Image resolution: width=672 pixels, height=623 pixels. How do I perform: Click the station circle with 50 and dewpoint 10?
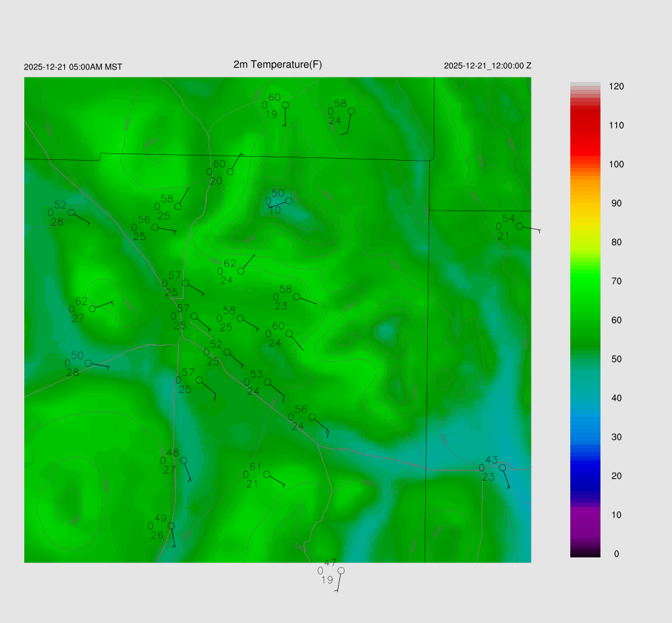(x=289, y=201)
